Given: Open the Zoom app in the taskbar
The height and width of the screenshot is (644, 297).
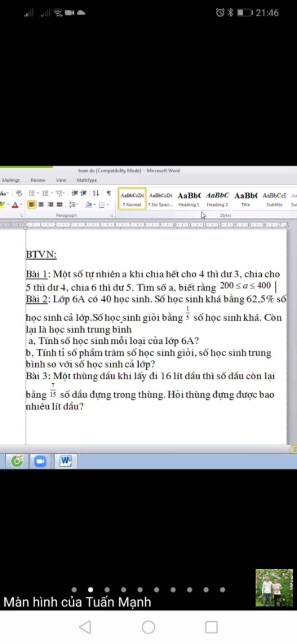Looking at the screenshot, I should tap(40, 461).
